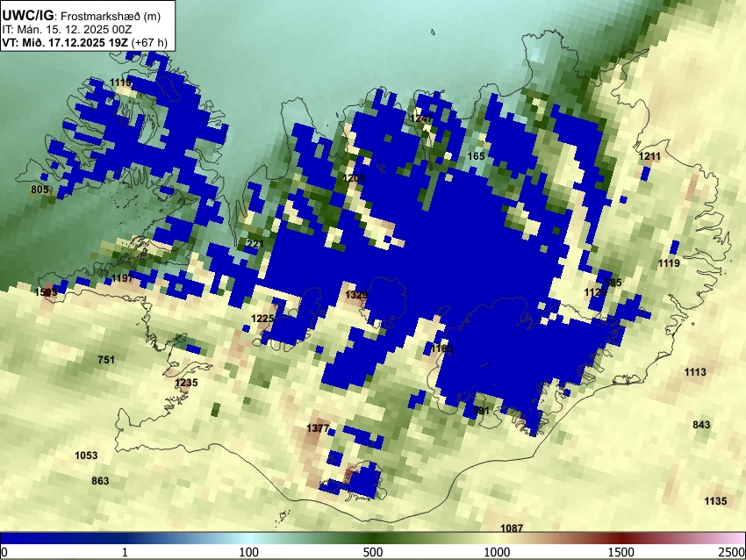Click the map value label '1113'
Image resolution: width=746 pixels, height=560 pixels.
(695, 372)
